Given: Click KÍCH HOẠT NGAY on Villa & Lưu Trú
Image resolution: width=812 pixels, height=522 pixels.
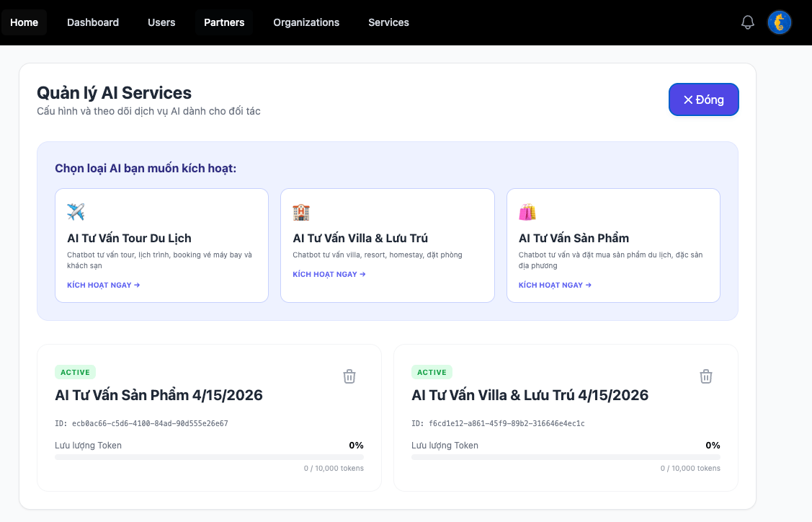Looking at the screenshot, I should point(329,274).
